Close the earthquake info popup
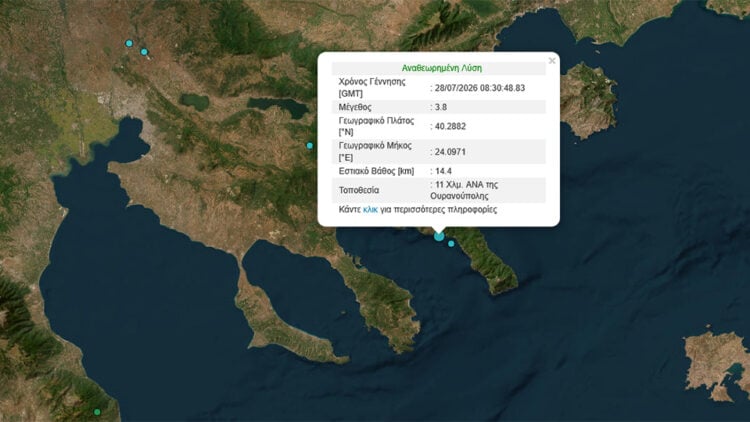This screenshot has height=422, width=750. (x=552, y=61)
